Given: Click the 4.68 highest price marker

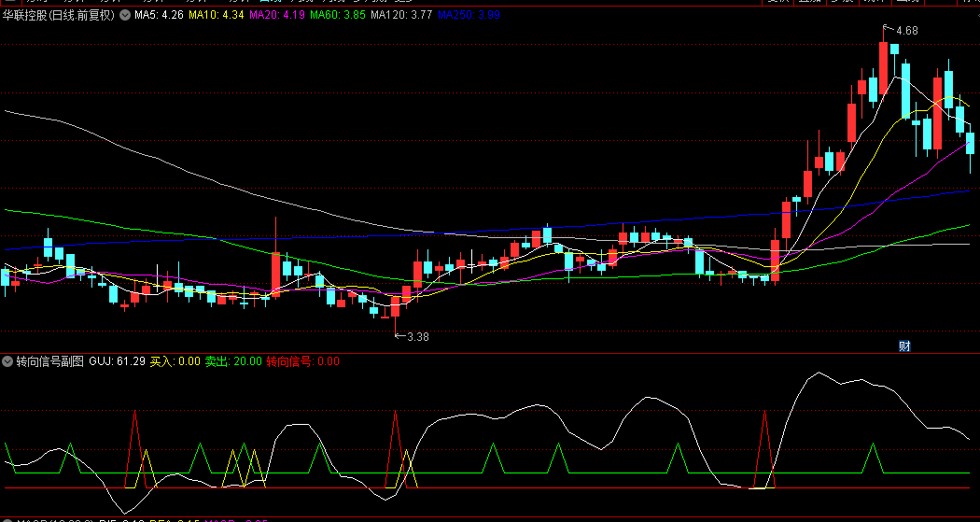Looking at the screenshot, I should pos(907,30).
